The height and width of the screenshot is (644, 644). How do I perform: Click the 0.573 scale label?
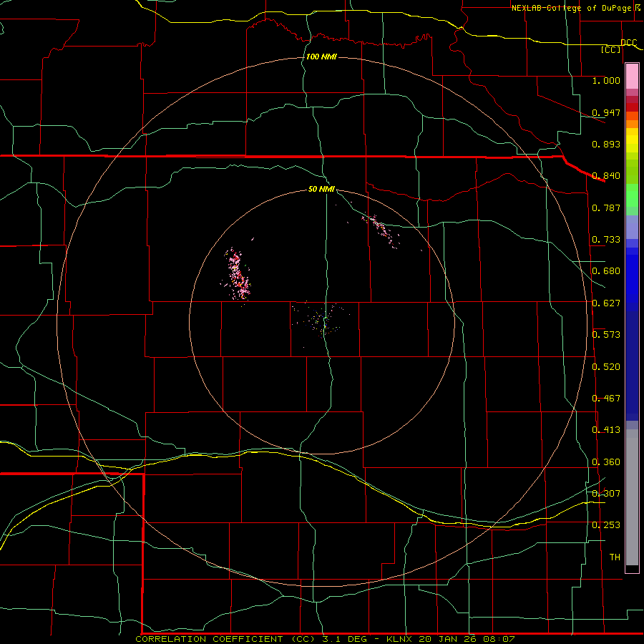click(x=606, y=335)
